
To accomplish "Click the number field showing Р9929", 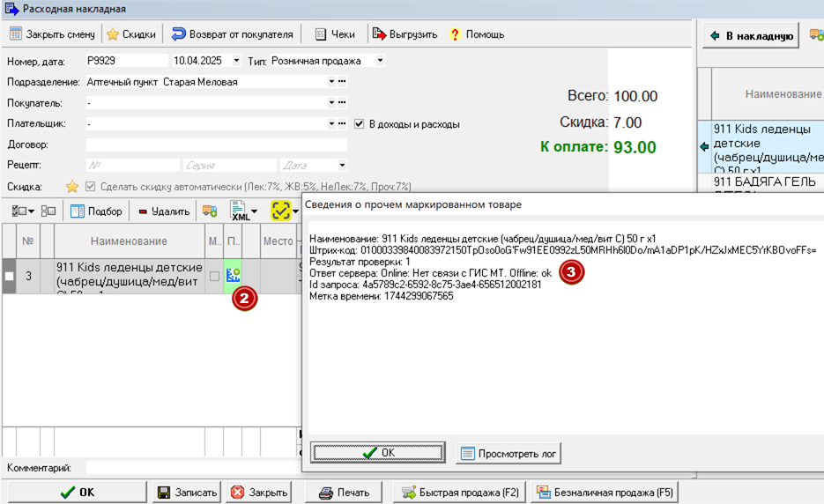I will (x=127, y=61).
